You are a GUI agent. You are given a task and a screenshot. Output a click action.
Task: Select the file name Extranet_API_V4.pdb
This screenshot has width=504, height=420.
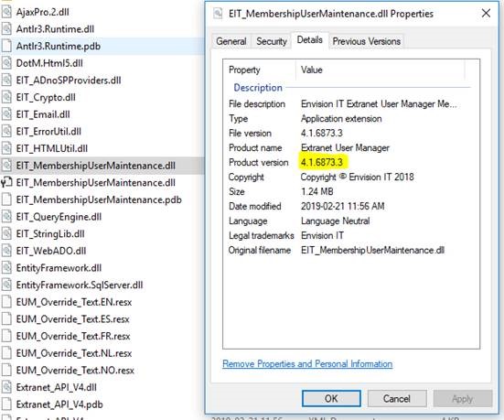click(59, 404)
